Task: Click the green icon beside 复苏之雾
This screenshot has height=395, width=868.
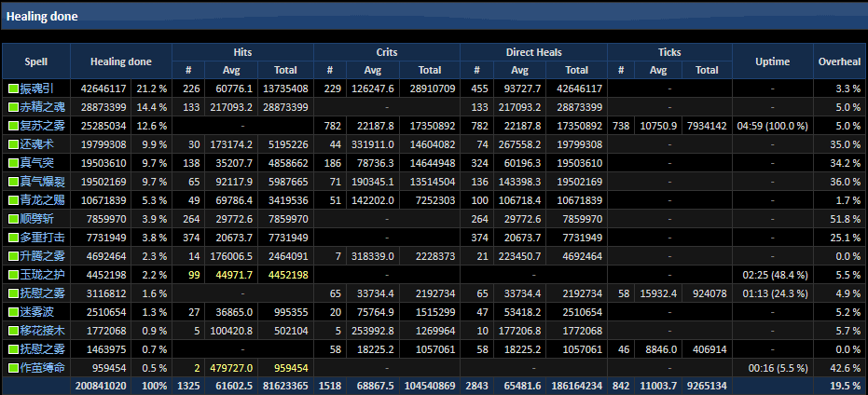Action: click(13, 126)
